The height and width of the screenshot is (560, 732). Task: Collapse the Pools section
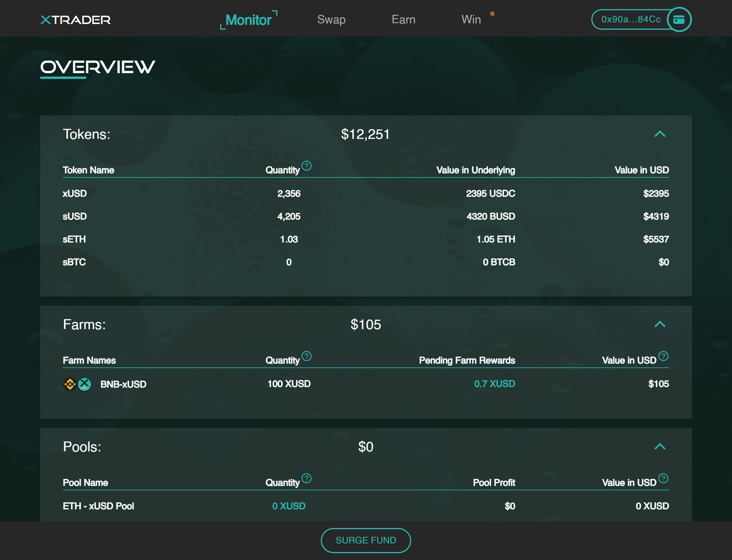tap(660, 447)
